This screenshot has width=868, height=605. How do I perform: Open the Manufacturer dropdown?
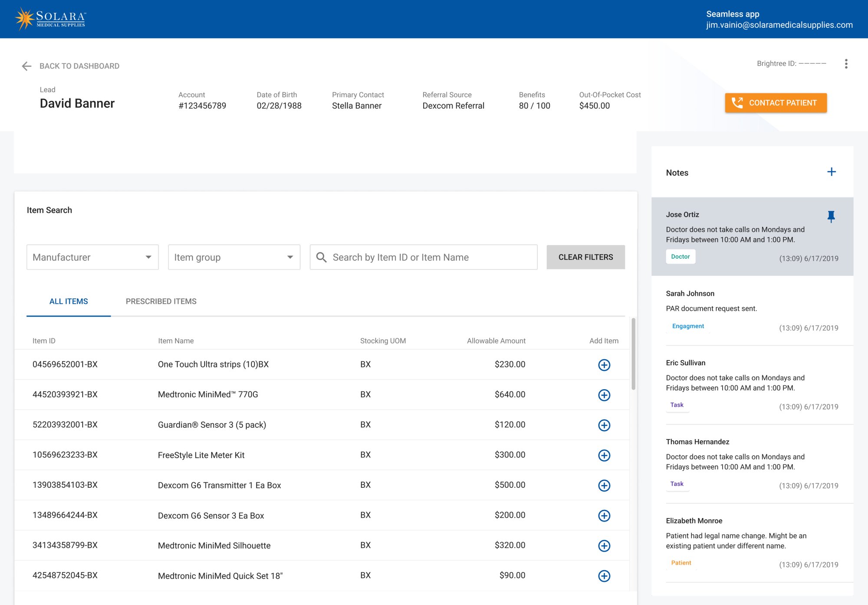point(92,257)
